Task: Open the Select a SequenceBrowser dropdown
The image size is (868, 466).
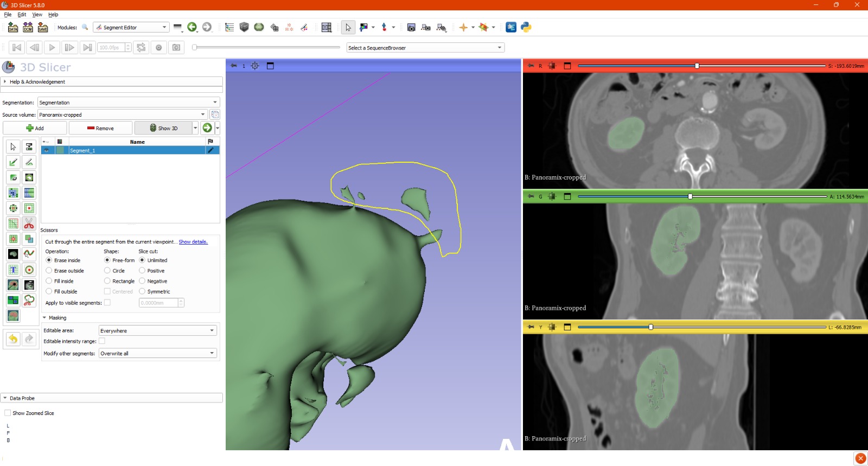Action: 426,48
